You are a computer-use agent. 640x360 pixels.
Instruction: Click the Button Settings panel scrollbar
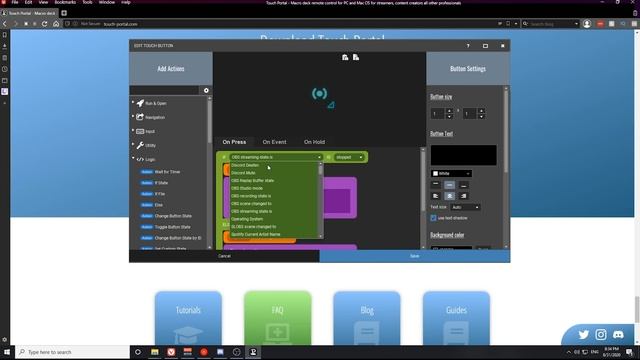506,131
